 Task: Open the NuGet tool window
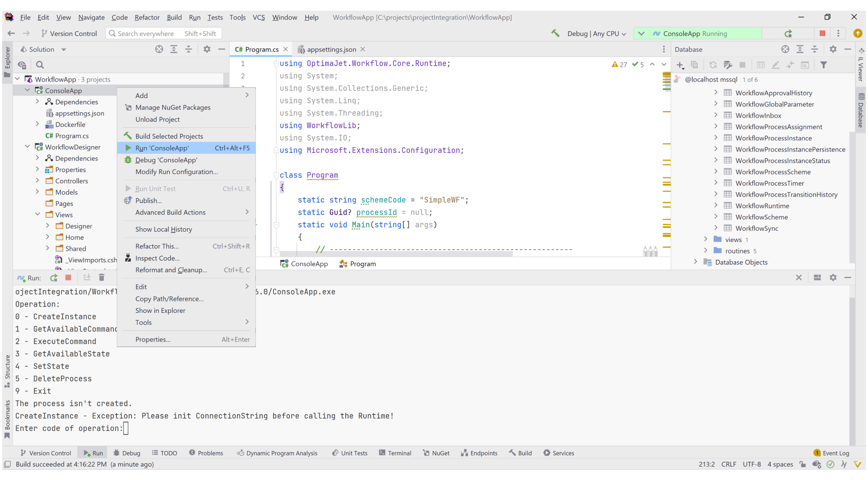tap(436, 453)
